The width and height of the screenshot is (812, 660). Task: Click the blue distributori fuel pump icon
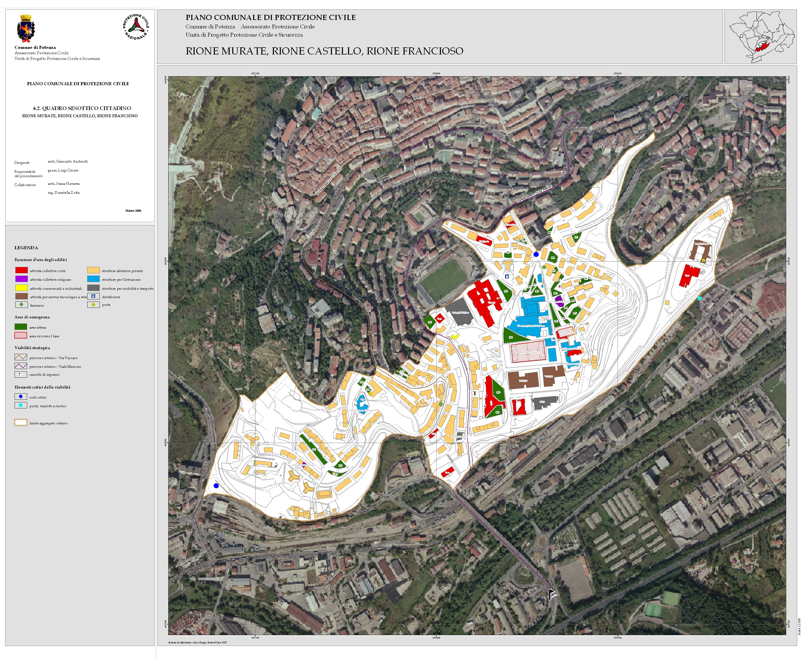tap(93, 297)
